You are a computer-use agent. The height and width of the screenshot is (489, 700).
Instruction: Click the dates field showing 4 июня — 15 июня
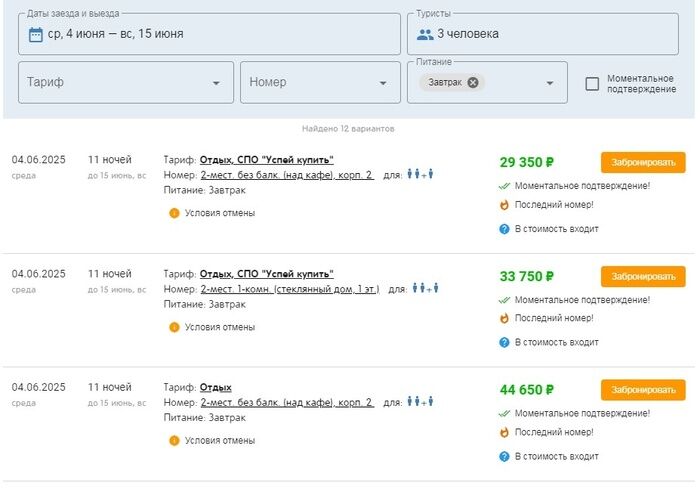(208, 34)
